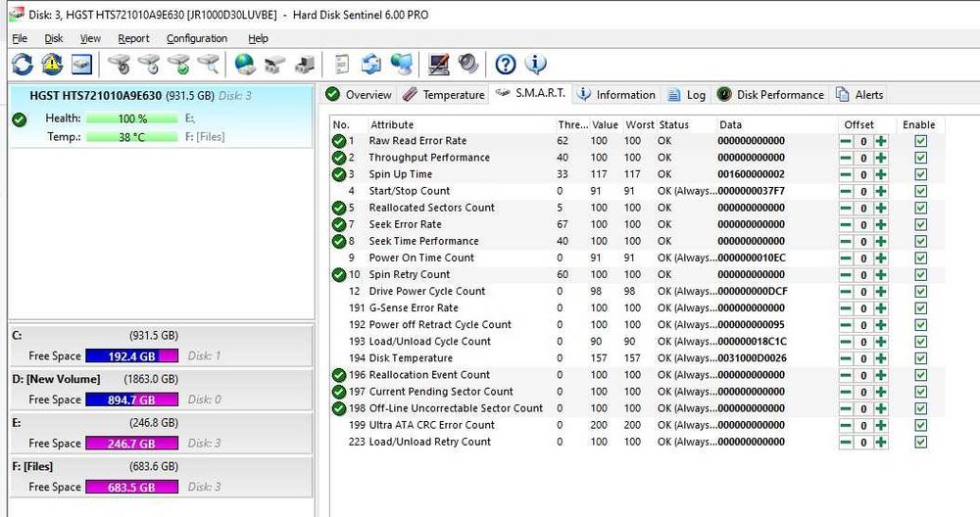
Task: Click the G-Sense Error Rate attribute row
Action: (638, 307)
